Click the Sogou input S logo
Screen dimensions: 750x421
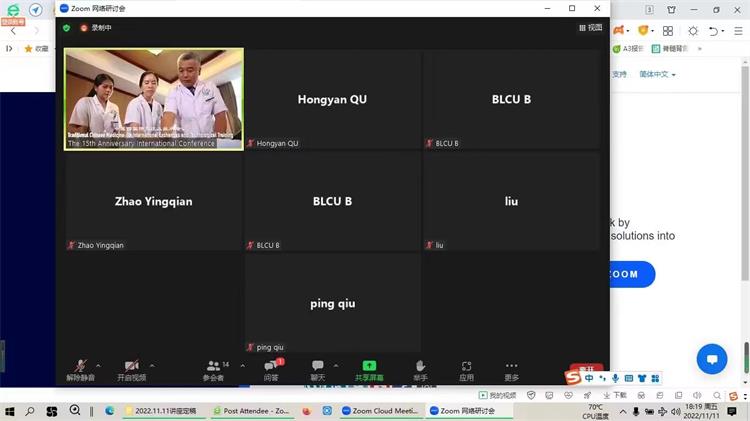573,377
